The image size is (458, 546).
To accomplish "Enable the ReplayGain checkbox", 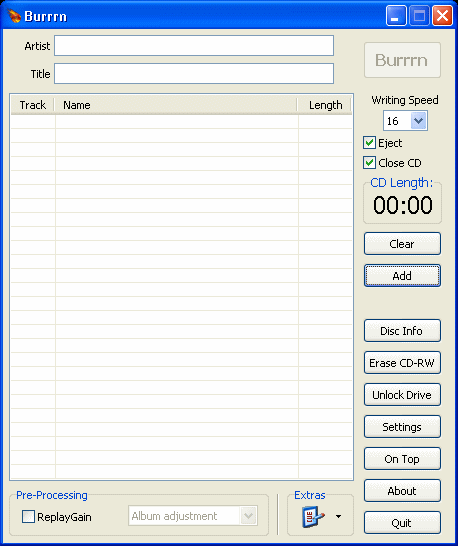I will [x=28, y=516].
